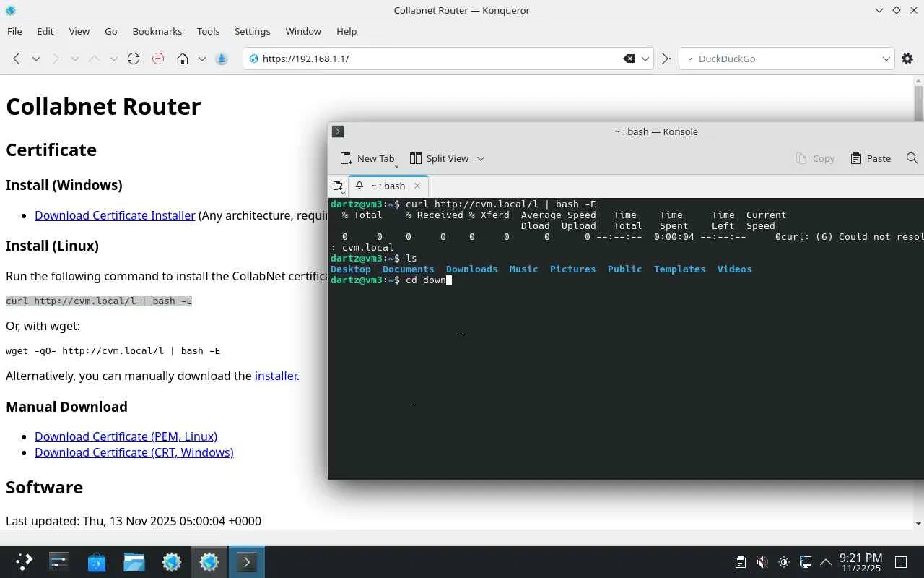The image size is (924, 578).
Task: Download the CRT certificate for Windows
Action: pyautogui.click(x=134, y=452)
